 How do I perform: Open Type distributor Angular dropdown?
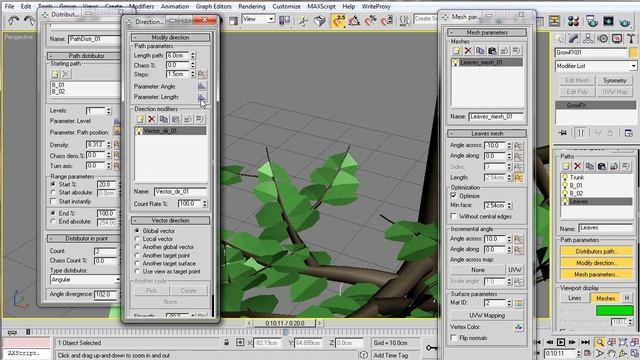point(85,280)
